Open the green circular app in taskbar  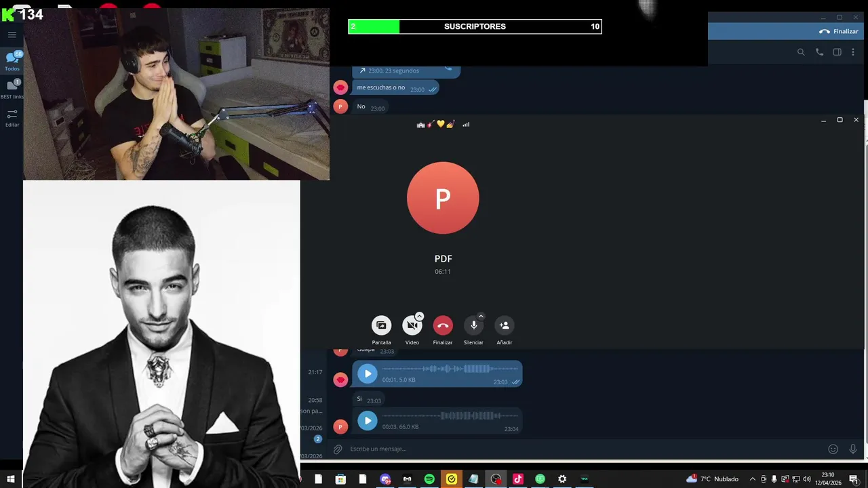point(540,479)
